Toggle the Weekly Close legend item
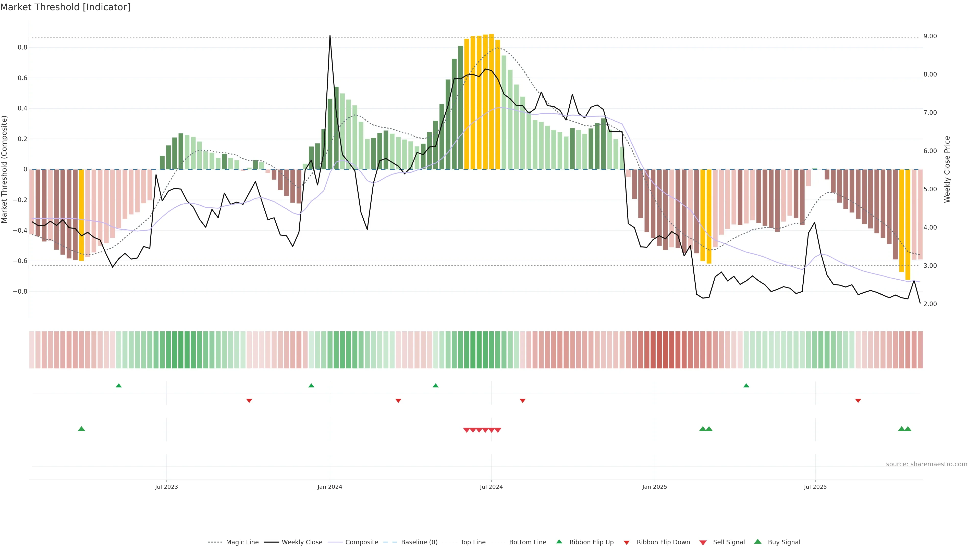The image size is (980, 551). pyautogui.click(x=302, y=542)
